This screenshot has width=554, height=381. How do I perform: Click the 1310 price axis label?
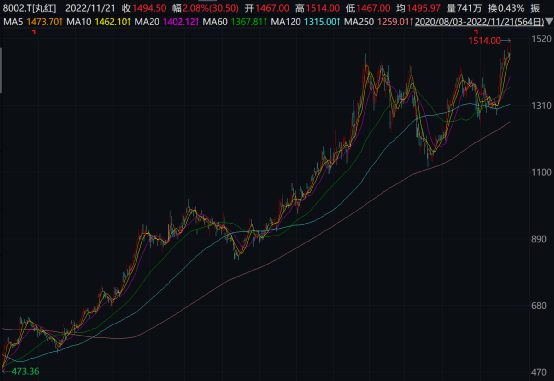tap(541, 106)
